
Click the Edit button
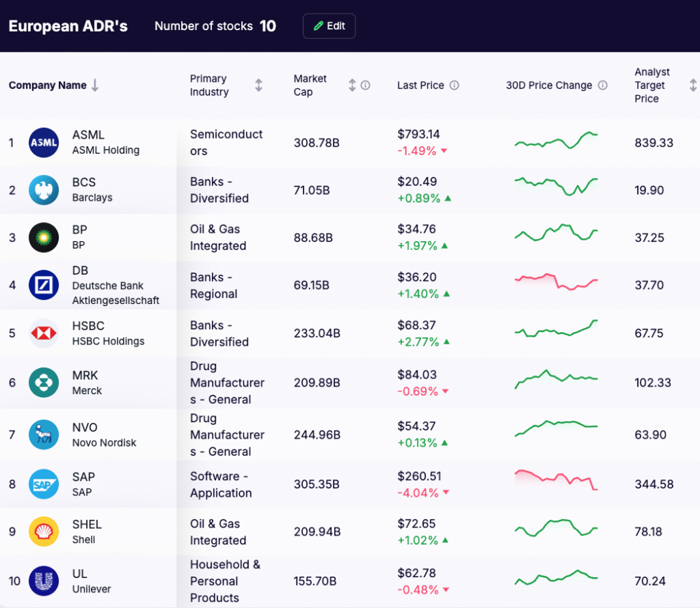(329, 26)
